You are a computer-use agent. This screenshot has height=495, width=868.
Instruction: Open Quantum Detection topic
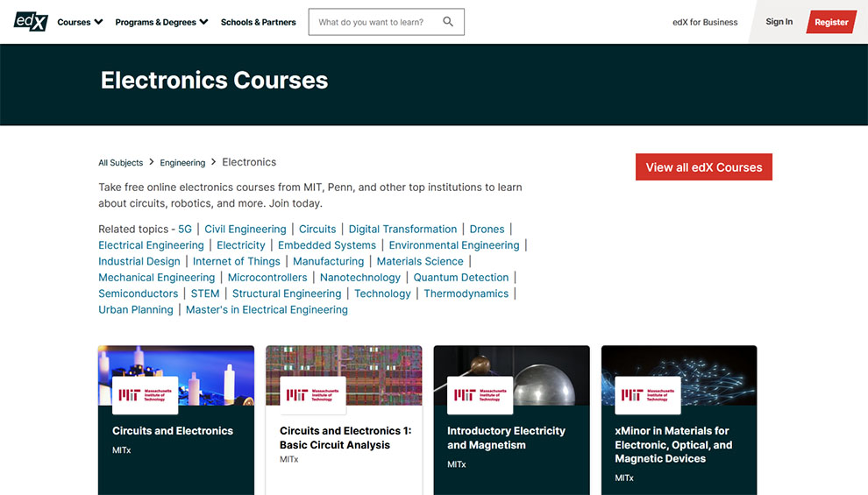461,277
